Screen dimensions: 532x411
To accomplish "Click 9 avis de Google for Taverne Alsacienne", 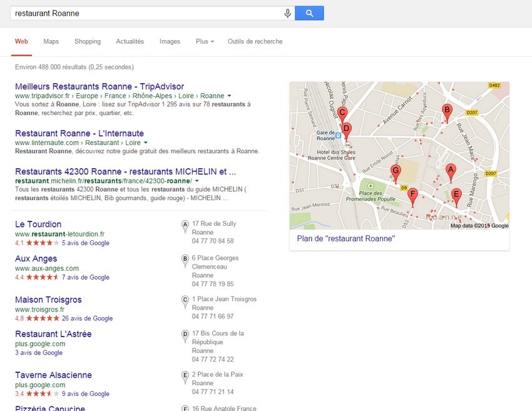I will coord(86,393).
